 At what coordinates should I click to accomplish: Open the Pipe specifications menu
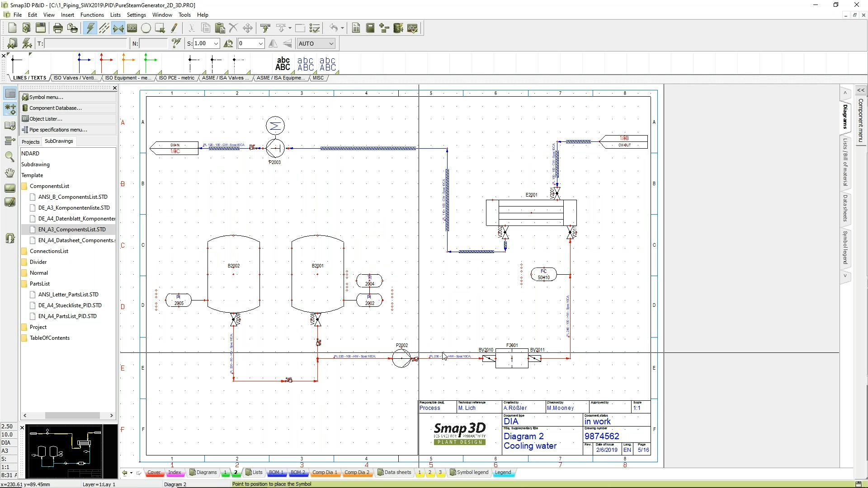(x=57, y=130)
